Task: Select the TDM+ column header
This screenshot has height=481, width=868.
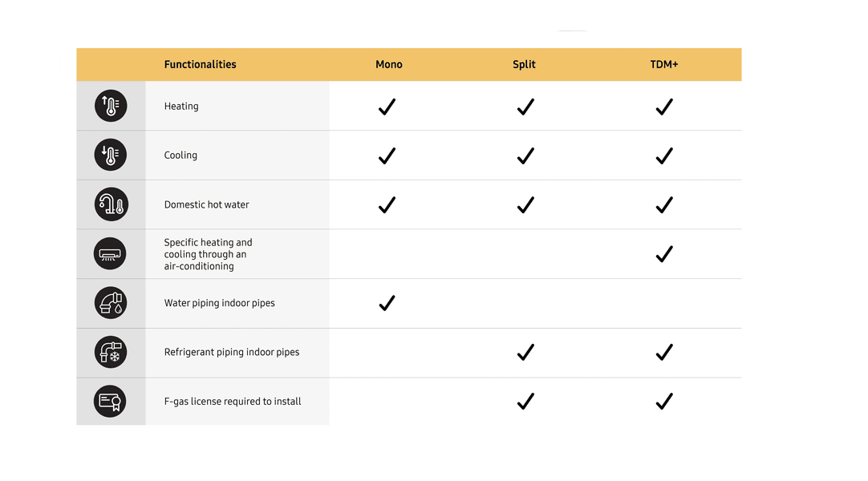Action: [664, 64]
